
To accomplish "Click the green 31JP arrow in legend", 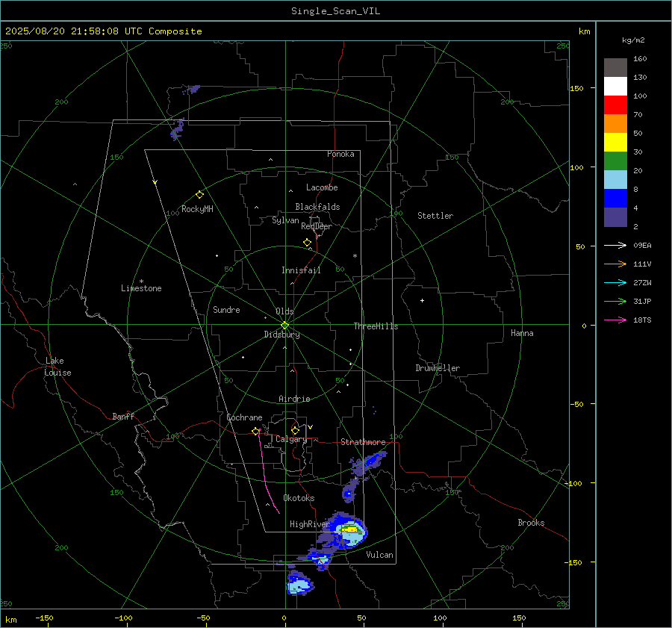I will click(x=615, y=302).
